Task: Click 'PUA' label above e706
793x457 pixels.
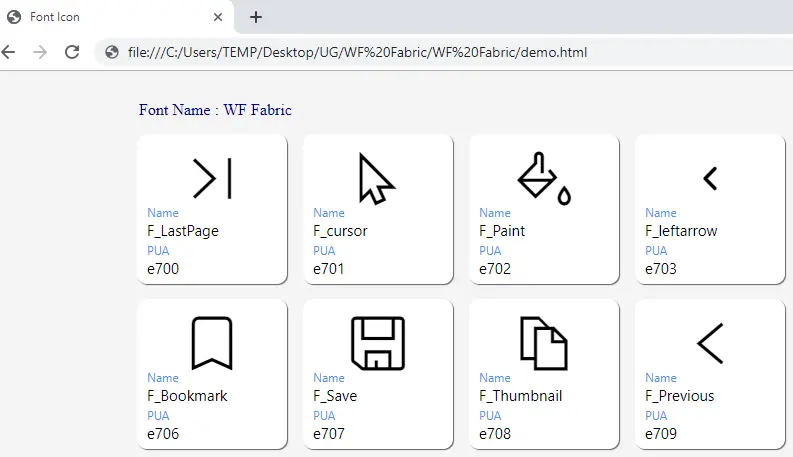Action: [158, 416]
